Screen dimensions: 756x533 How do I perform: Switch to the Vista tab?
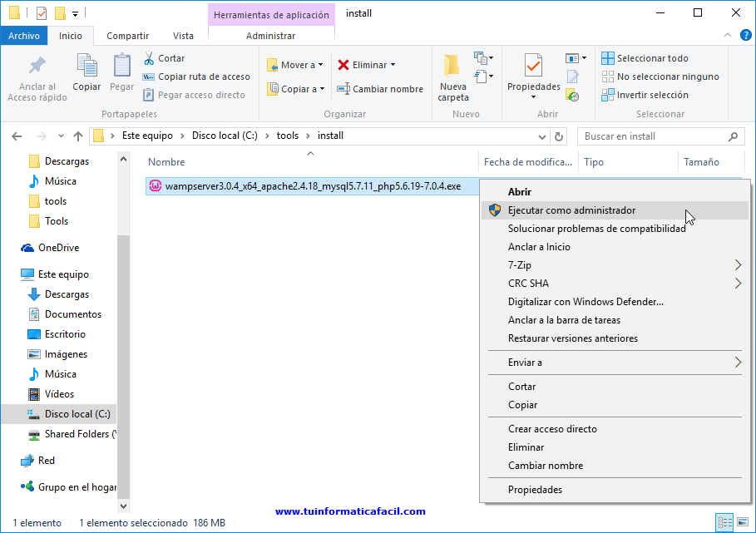click(x=183, y=36)
